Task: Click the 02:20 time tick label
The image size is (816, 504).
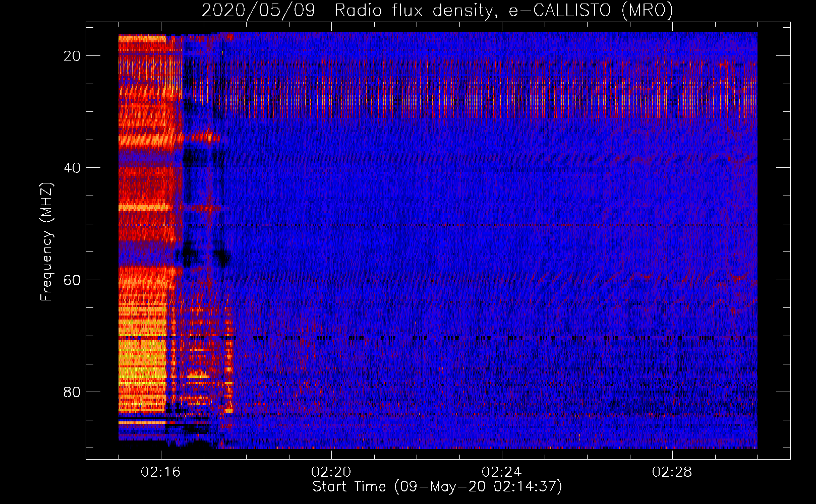Action: tap(331, 472)
